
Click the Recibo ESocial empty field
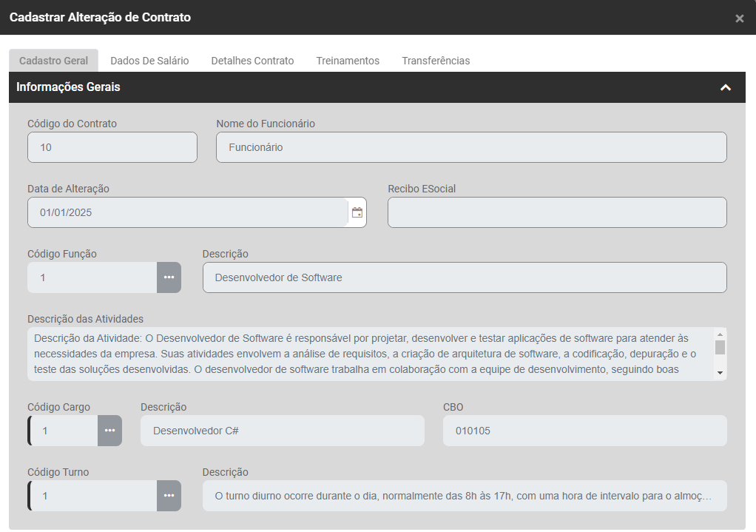point(557,212)
